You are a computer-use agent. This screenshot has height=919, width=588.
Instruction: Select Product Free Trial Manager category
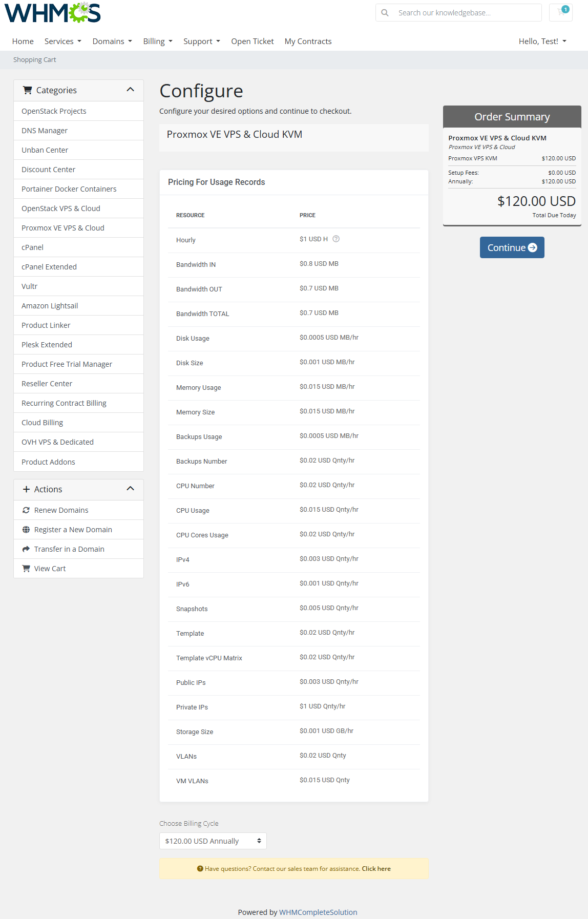pos(78,364)
